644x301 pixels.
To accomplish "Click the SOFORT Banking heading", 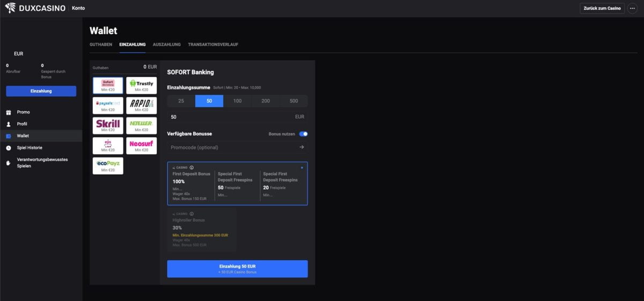I will pos(191,72).
